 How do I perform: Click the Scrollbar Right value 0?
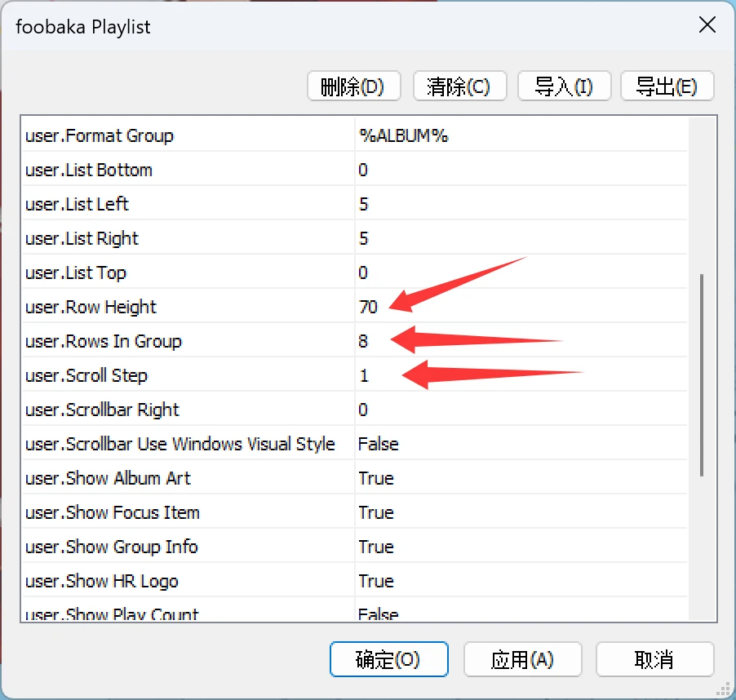pyautogui.click(x=363, y=410)
